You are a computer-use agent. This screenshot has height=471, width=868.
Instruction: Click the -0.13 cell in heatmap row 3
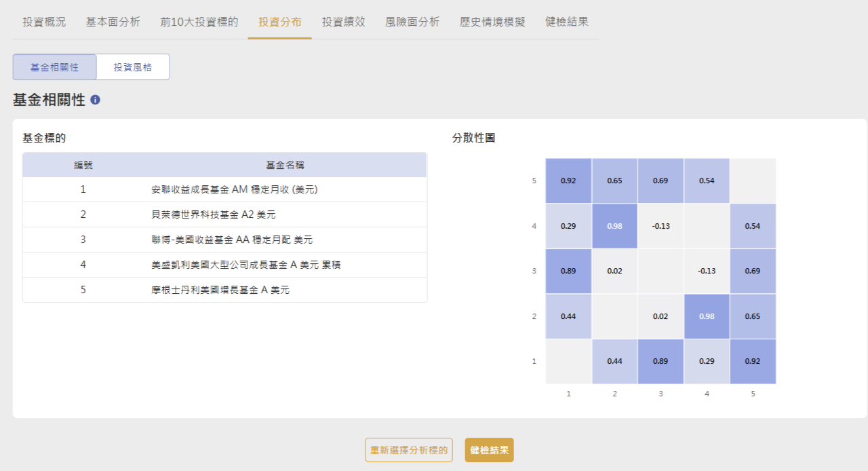[707, 271]
